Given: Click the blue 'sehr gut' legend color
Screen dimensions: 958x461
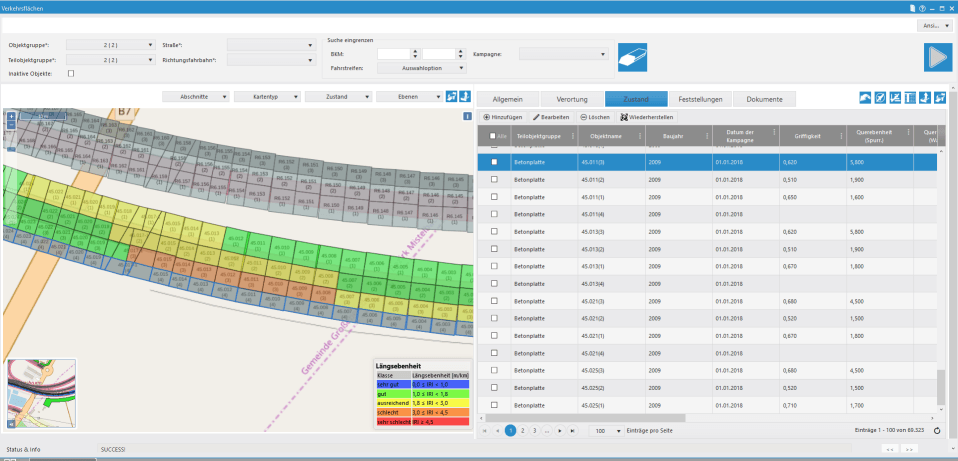Looking at the screenshot, I should (x=393, y=384).
